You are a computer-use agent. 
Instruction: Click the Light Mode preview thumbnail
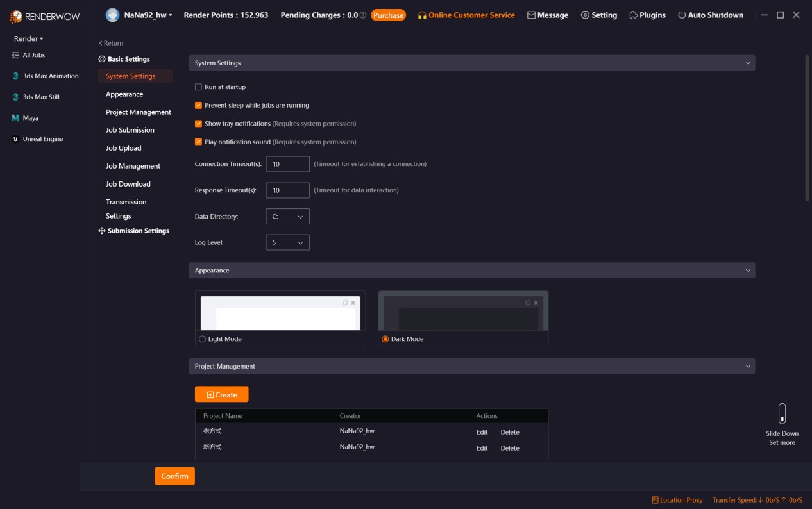tap(280, 312)
